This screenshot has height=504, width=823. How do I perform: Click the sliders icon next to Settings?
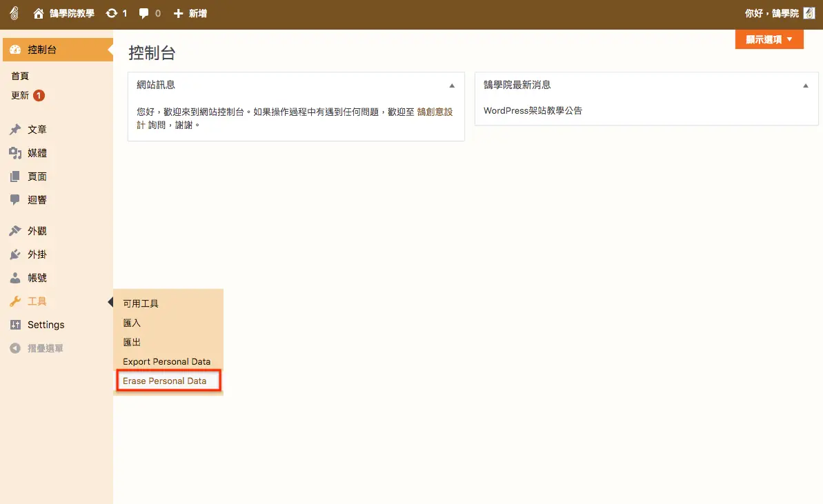click(x=15, y=325)
